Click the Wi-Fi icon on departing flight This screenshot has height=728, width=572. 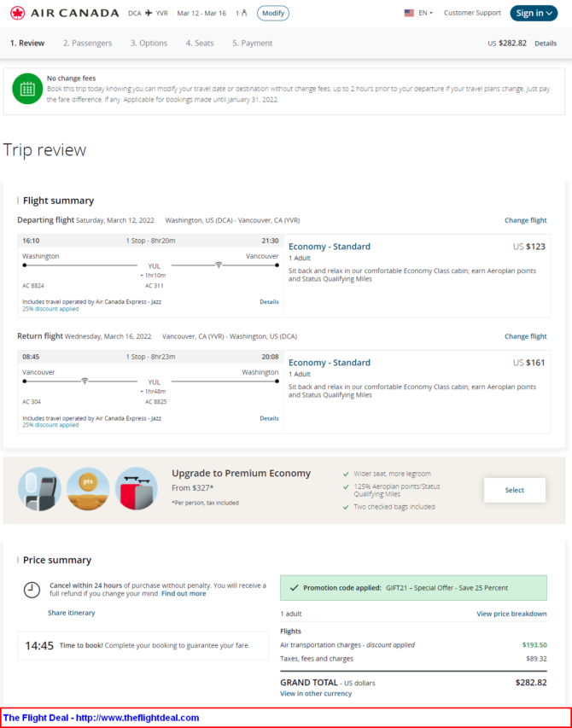click(219, 265)
